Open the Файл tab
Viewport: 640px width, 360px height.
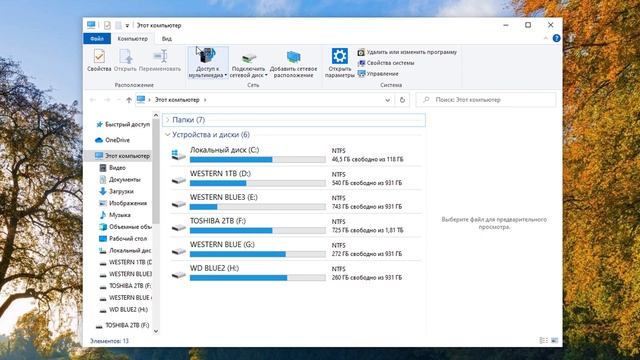click(x=97, y=39)
